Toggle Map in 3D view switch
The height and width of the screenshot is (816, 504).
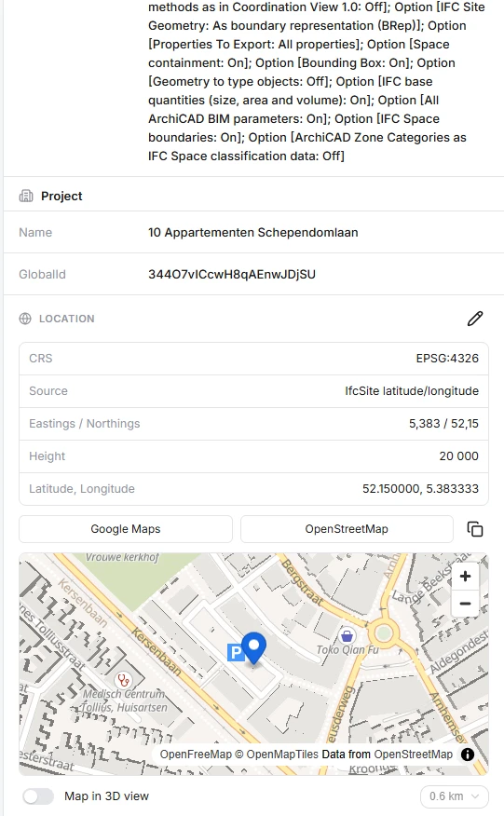click(38, 796)
